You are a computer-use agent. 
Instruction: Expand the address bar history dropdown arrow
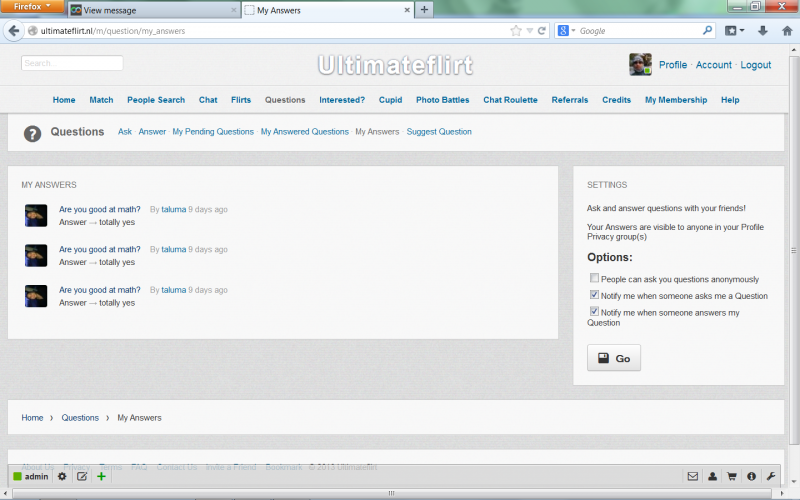(530, 31)
